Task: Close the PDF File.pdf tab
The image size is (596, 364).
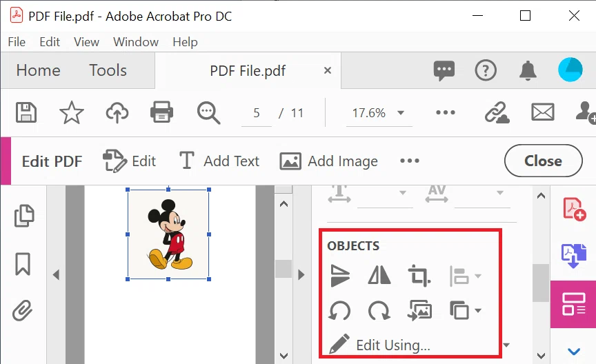Action: point(327,70)
